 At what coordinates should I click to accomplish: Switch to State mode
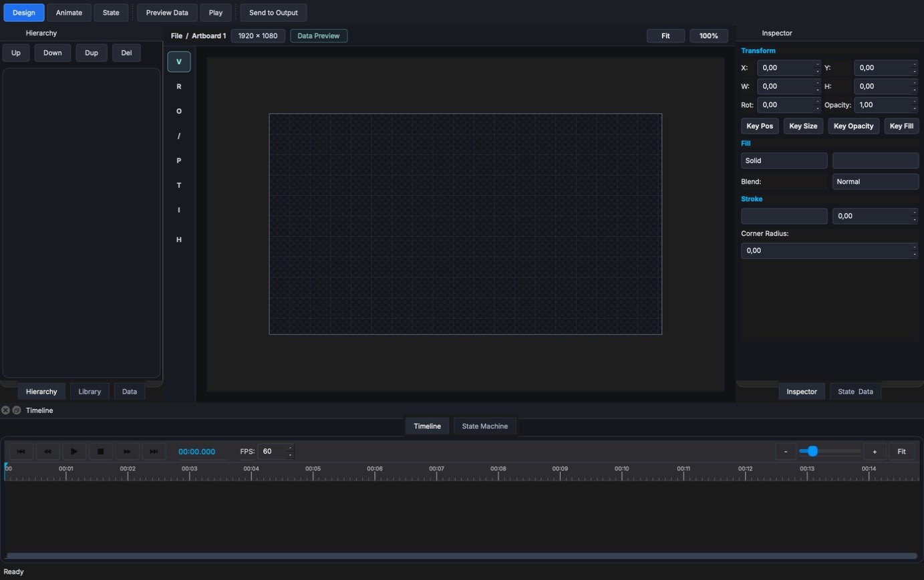[111, 13]
